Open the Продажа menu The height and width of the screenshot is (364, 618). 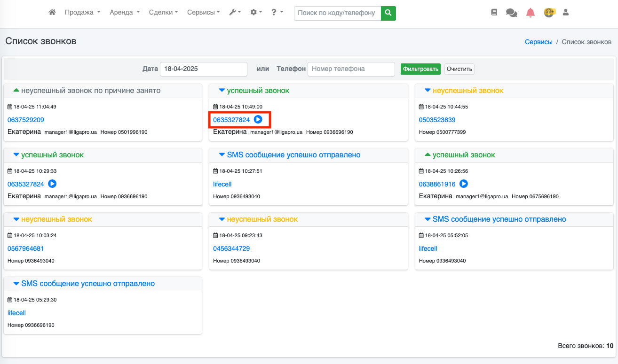(82, 13)
